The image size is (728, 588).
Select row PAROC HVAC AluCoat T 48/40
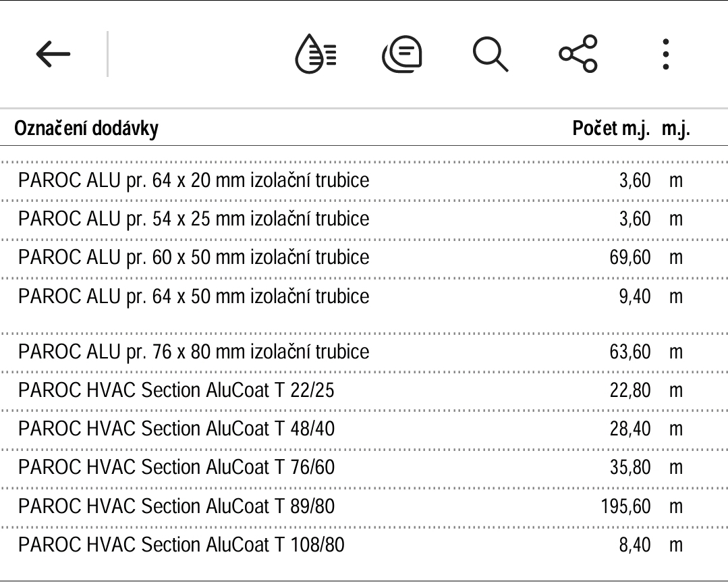pos(364,429)
